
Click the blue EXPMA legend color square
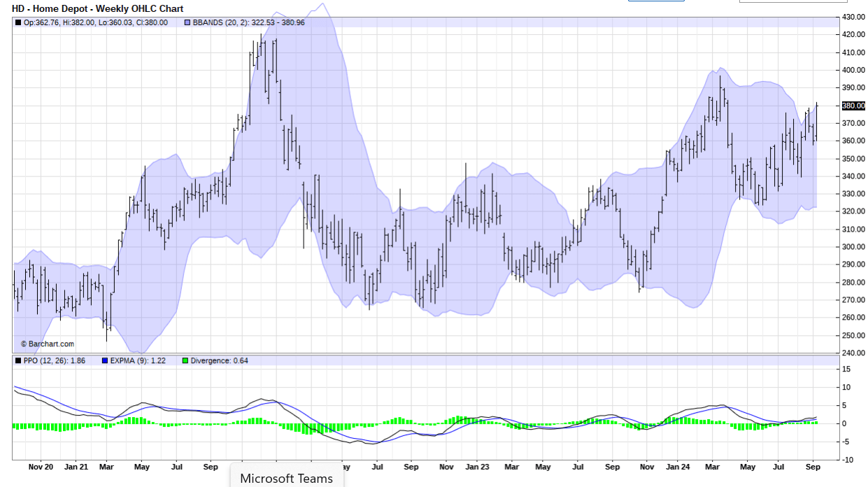[x=105, y=361]
